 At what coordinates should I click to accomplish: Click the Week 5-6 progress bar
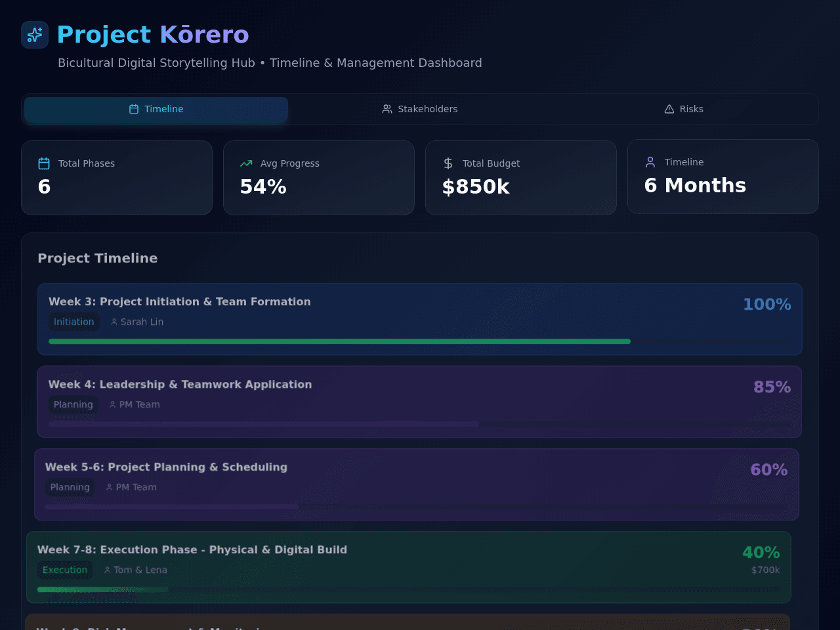(x=416, y=507)
